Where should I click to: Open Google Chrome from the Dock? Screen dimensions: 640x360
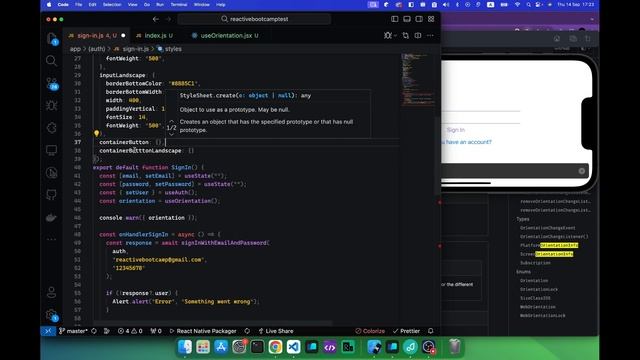(x=275, y=347)
